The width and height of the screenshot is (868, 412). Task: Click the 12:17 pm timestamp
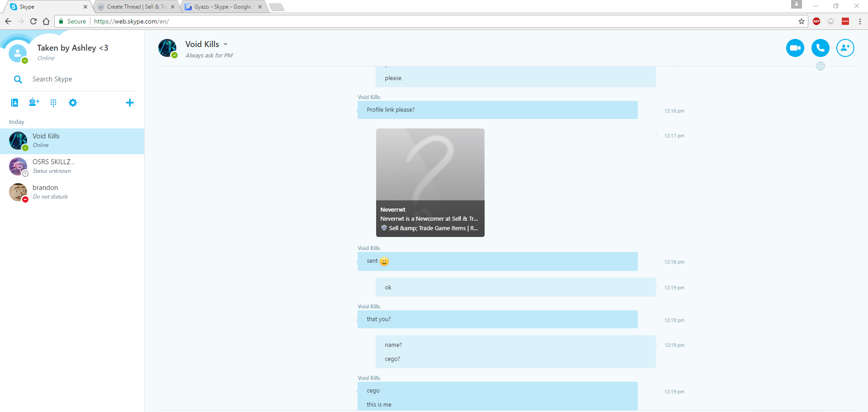tap(674, 136)
